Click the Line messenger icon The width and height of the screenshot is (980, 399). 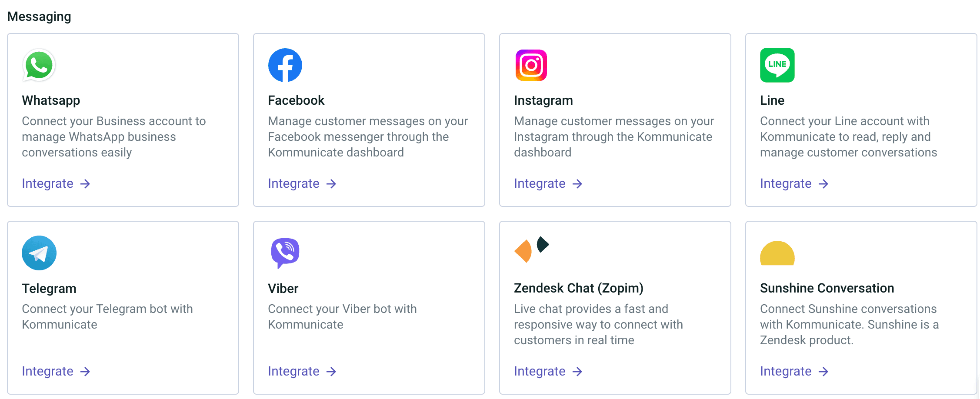pos(777,65)
